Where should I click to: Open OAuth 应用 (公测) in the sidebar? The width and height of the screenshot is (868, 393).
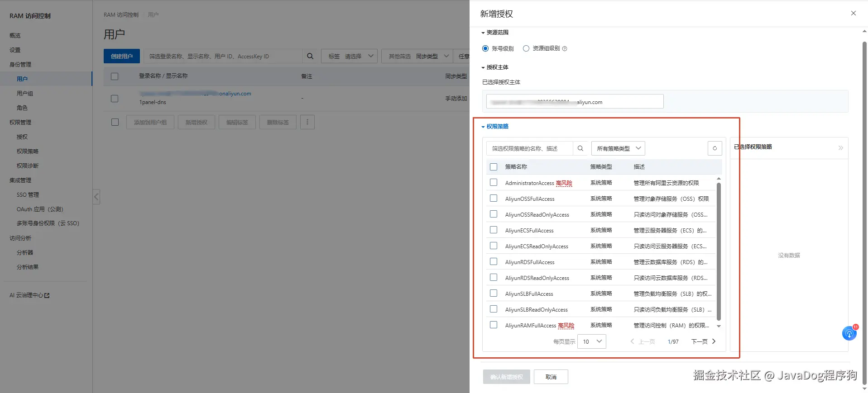click(x=40, y=209)
